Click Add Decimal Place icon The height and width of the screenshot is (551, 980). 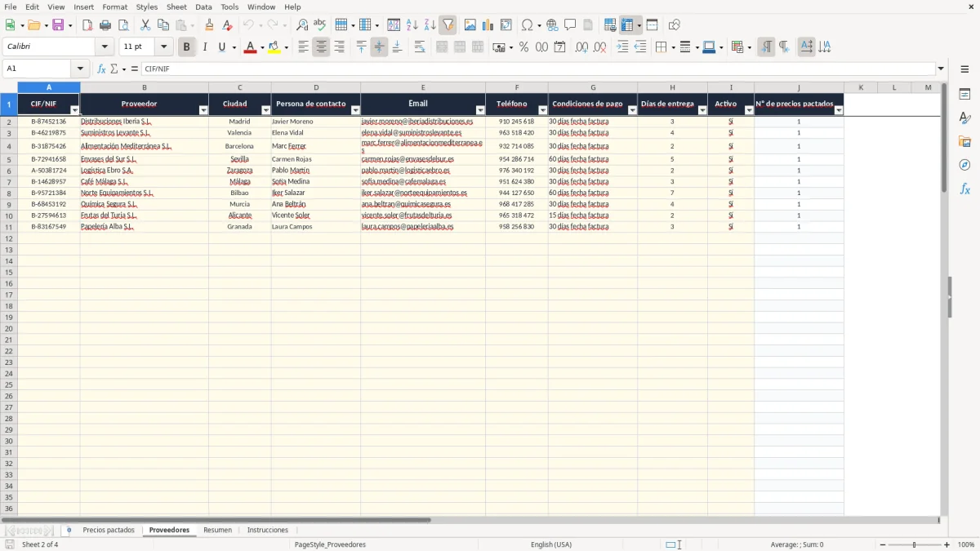coord(581,47)
